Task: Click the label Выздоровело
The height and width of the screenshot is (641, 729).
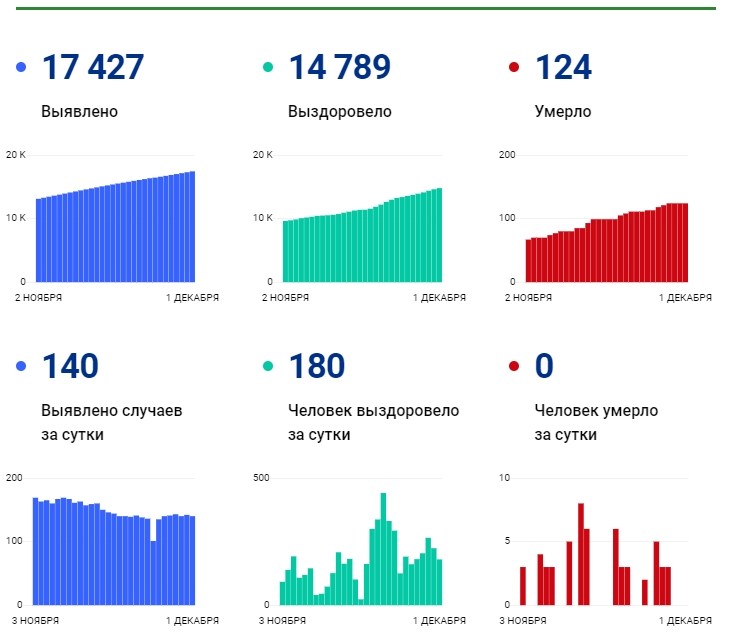Action: tap(340, 112)
